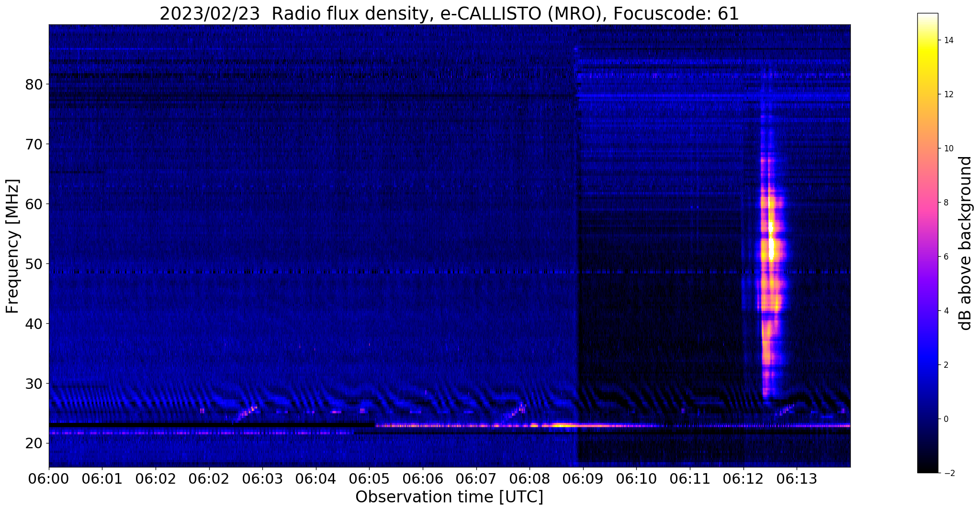Click the 'Frequency [MHz]' y-axis label
Image resolution: width=980 pixels, height=511 pixels.
point(13,246)
